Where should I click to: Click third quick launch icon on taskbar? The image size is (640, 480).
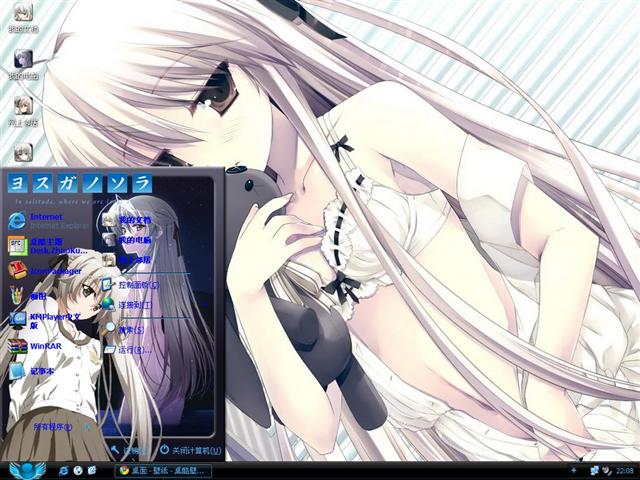(92, 471)
